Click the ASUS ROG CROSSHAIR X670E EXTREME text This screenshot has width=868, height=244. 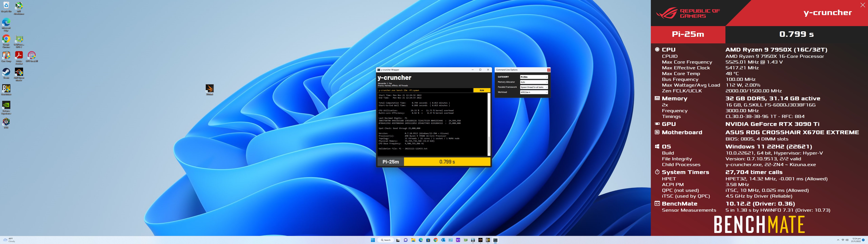(792, 133)
